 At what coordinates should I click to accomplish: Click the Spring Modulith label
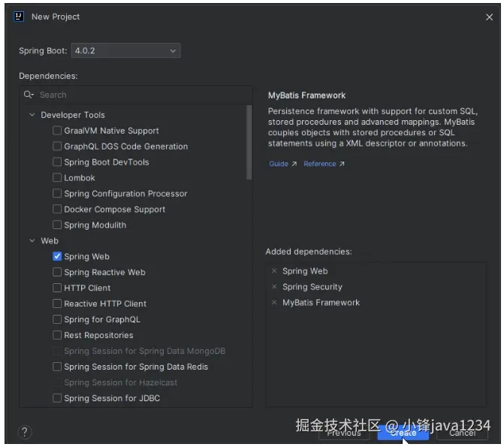[95, 225]
